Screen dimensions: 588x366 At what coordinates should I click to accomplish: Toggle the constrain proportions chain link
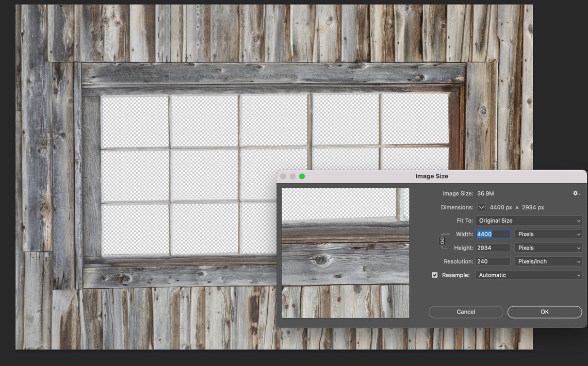coord(441,241)
